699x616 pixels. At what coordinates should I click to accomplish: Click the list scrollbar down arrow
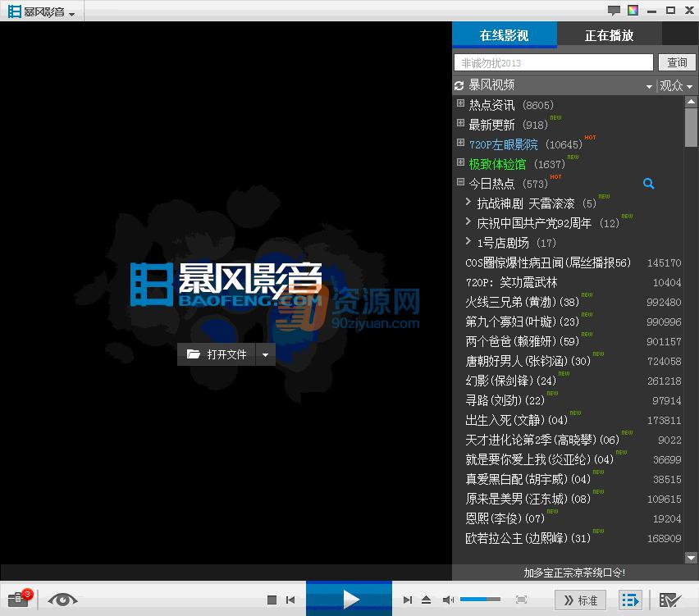coord(691,557)
